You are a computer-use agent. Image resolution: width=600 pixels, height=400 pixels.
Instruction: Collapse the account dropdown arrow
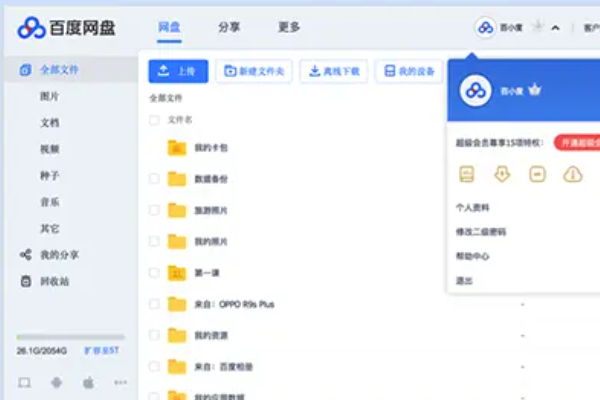556,28
